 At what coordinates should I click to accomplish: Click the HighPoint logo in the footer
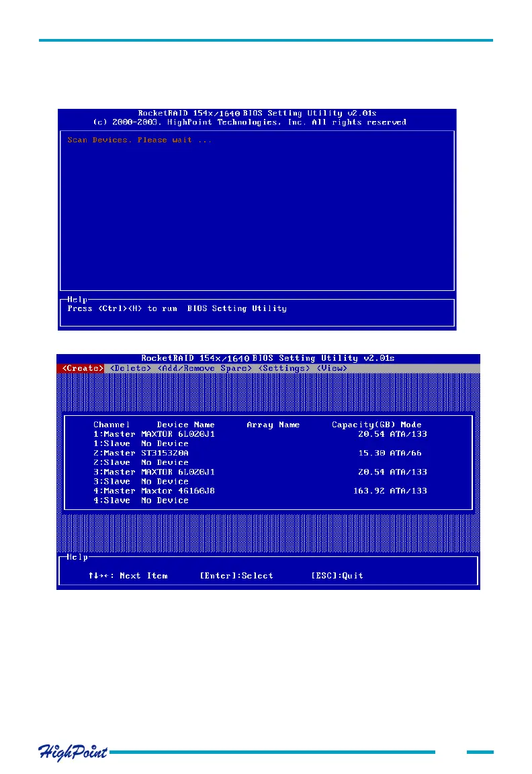pos(73,752)
